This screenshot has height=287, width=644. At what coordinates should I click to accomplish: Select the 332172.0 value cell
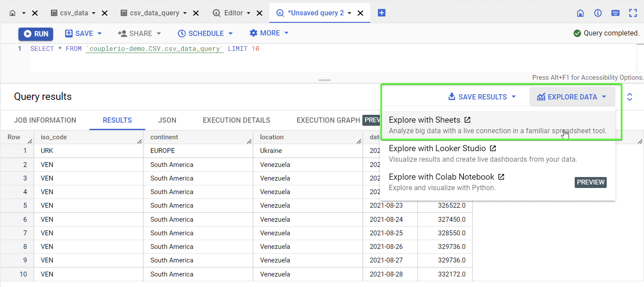point(445,274)
